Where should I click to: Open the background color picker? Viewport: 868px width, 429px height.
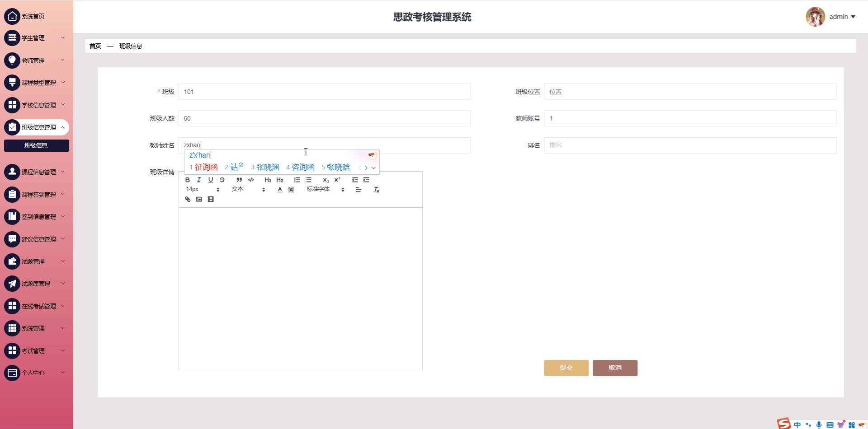[x=291, y=190]
